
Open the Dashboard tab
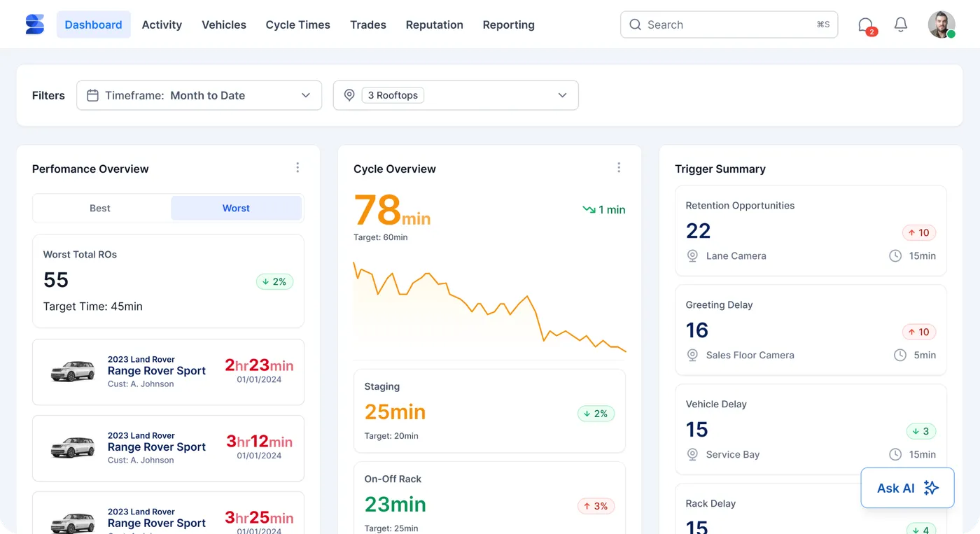[x=93, y=24]
